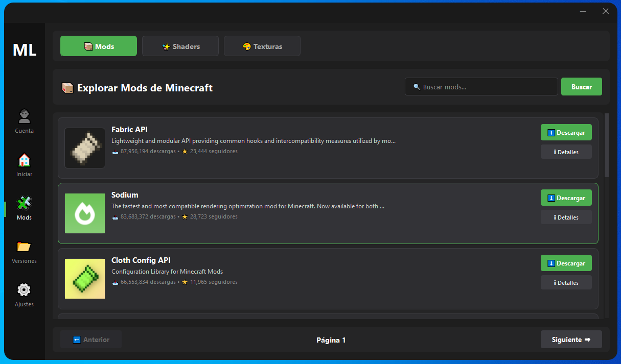Switch to the Texturas tab
This screenshot has height=364, width=621.
tap(262, 46)
